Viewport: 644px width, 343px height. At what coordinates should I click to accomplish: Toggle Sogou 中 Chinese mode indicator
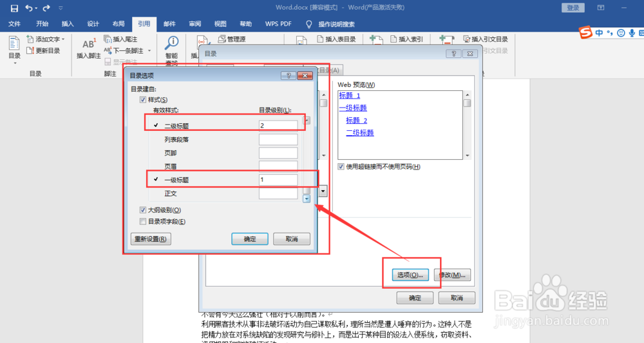pyautogui.click(x=599, y=33)
